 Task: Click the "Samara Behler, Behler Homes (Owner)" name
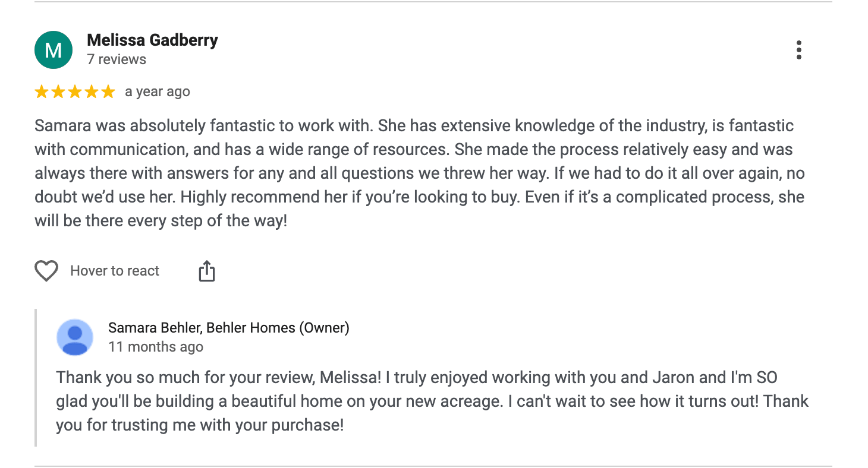pos(229,328)
